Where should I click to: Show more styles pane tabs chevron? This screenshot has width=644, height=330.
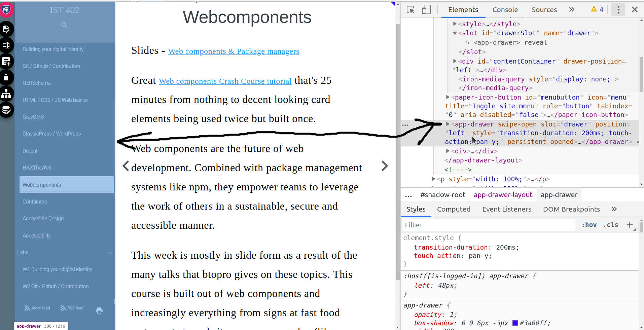point(614,209)
